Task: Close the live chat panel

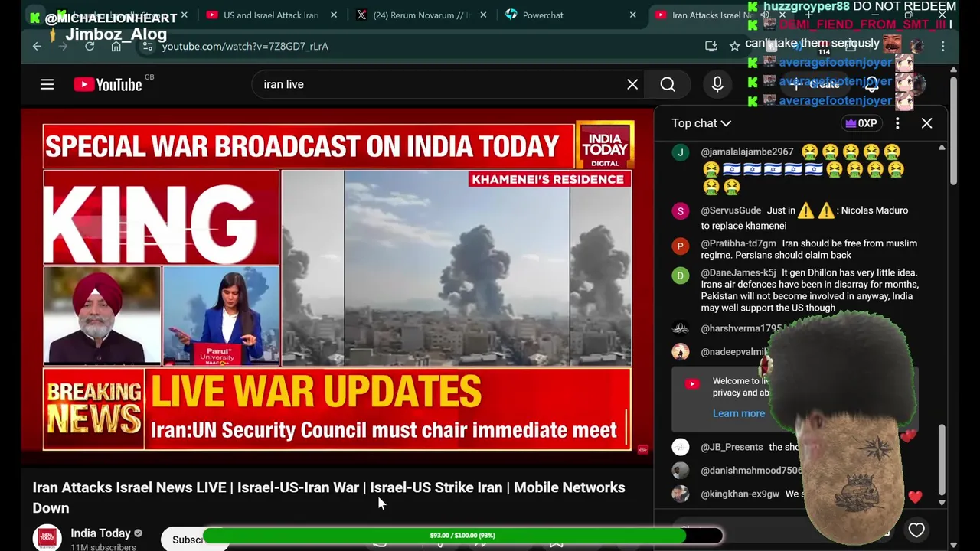Action: pos(926,123)
